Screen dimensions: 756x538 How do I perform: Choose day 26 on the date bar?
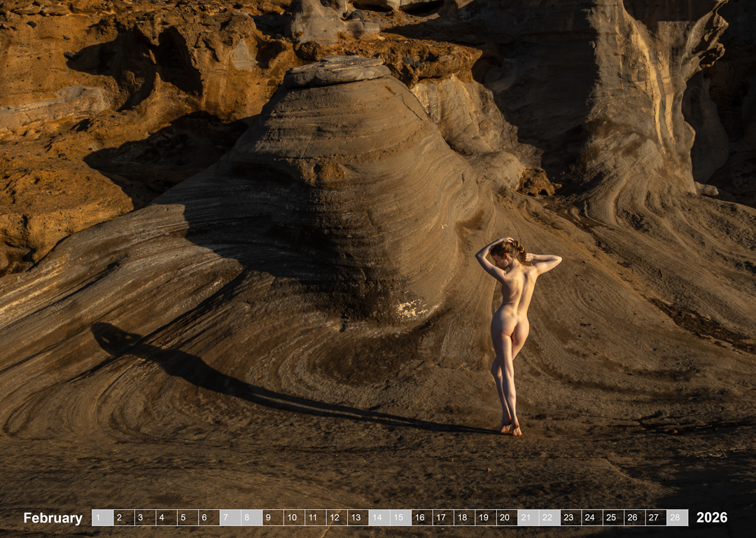[x=635, y=518]
